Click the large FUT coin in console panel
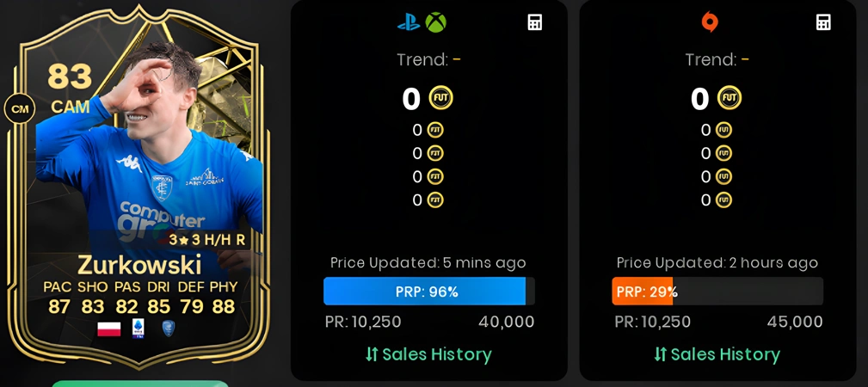The height and width of the screenshot is (387, 868). tap(441, 99)
